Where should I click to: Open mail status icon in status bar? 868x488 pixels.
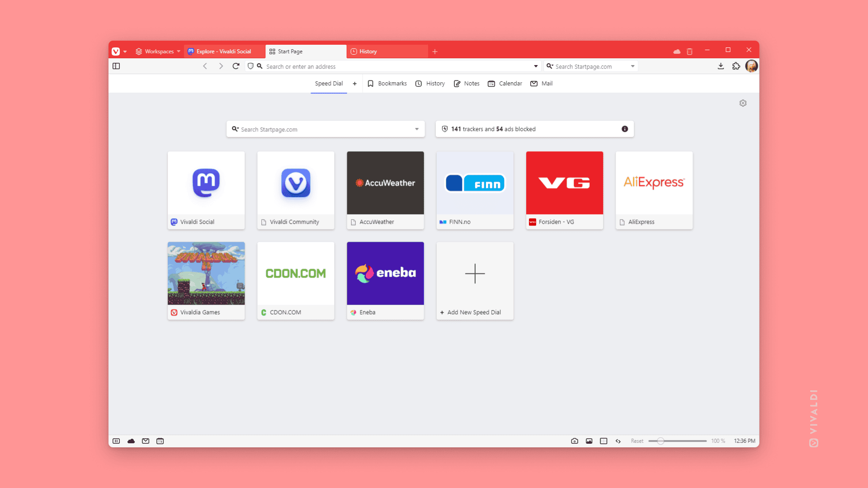[x=146, y=441]
